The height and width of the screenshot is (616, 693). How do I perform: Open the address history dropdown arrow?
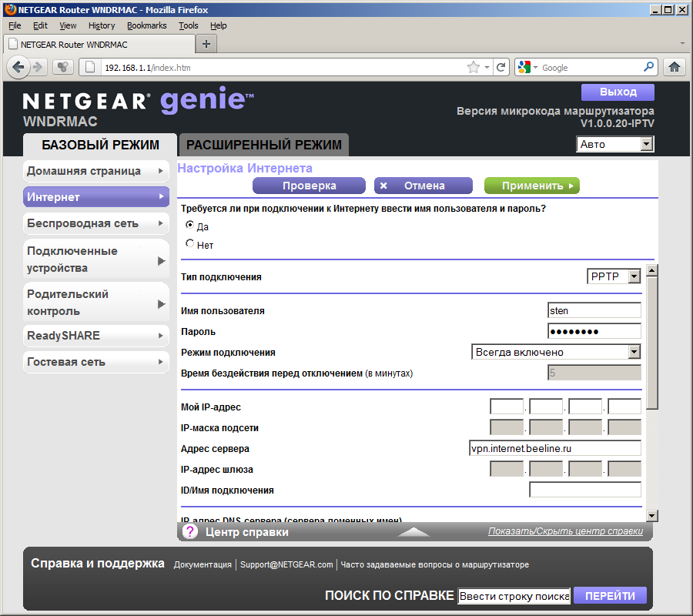pos(487,67)
